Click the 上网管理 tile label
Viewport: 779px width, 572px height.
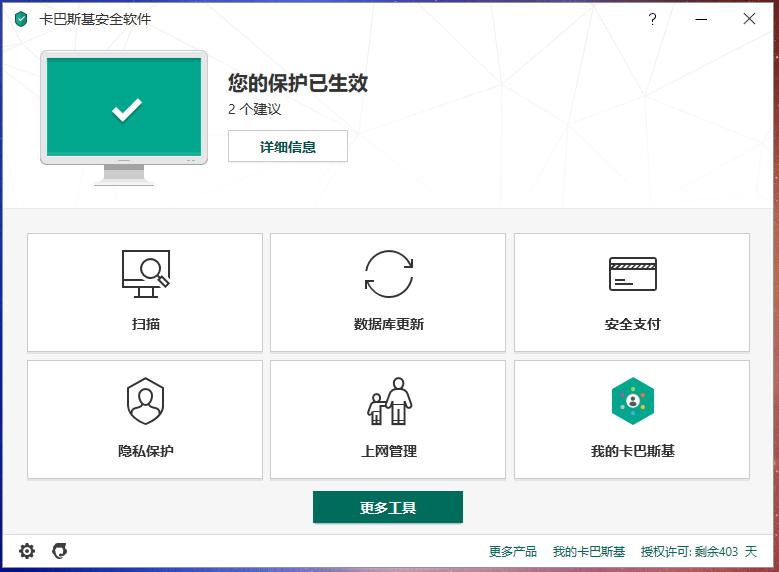(x=389, y=451)
